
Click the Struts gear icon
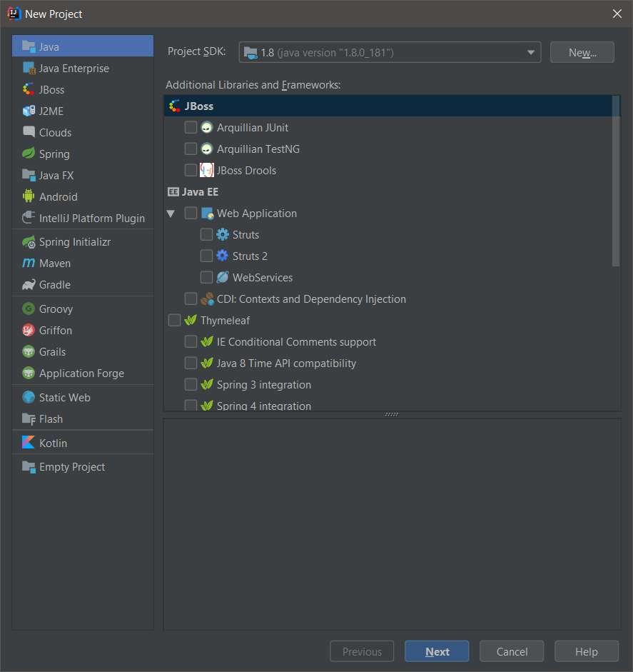point(222,234)
